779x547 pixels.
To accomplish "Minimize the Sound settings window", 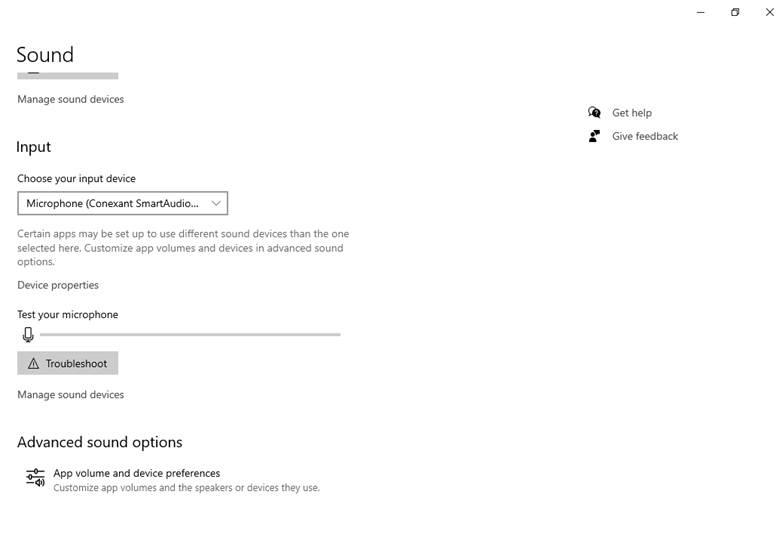I will click(x=701, y=12).
